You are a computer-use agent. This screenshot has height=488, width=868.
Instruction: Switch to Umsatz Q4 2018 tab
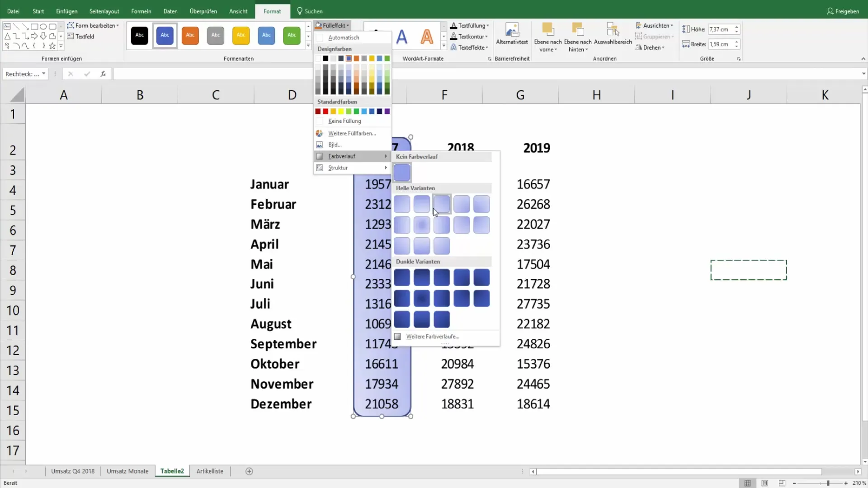click(73, 471)
